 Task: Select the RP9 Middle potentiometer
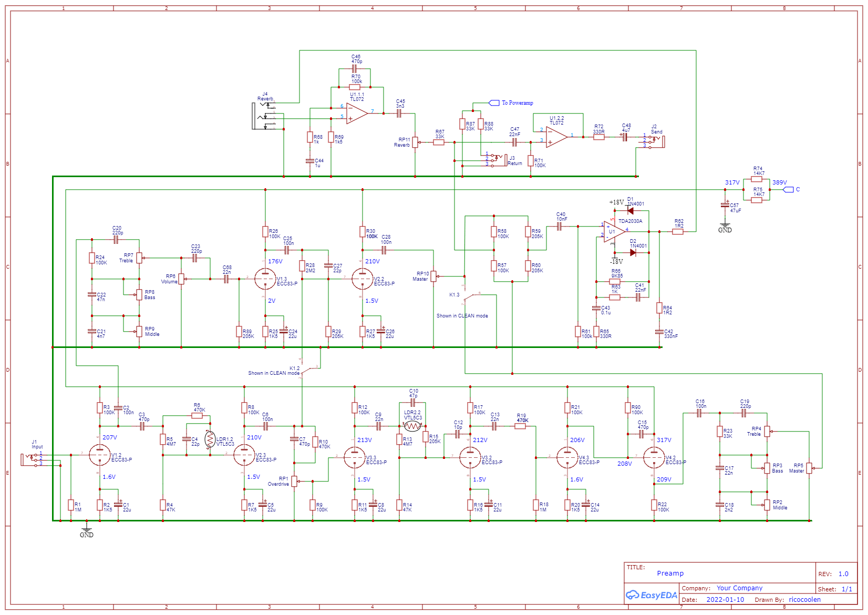139,331
